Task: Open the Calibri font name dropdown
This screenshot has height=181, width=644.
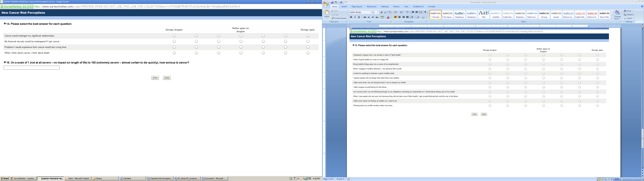Action: tap(370, 12)
